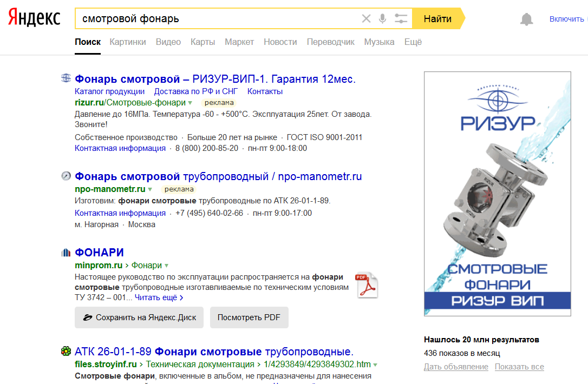Click Дать объявление link
Viewport: 588px width, 384px height.
[456, 367]
